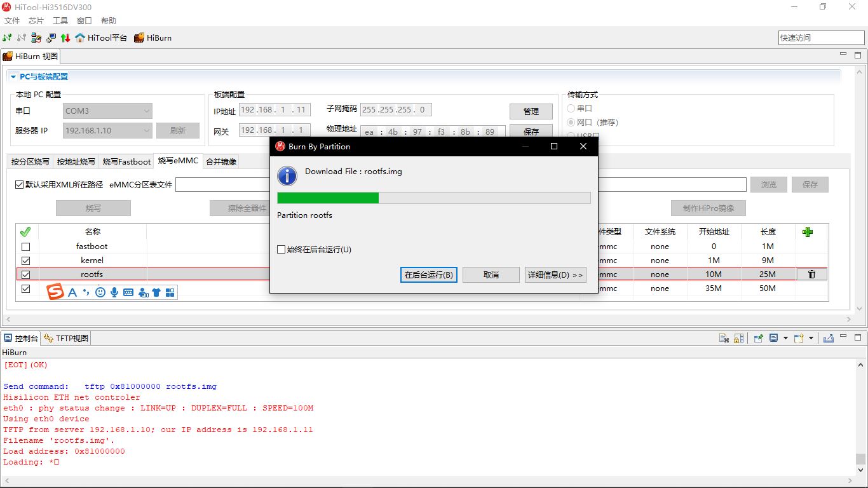The image size is (868, 488).
Task: Open the 文件 menu
Action: (12, 21)
